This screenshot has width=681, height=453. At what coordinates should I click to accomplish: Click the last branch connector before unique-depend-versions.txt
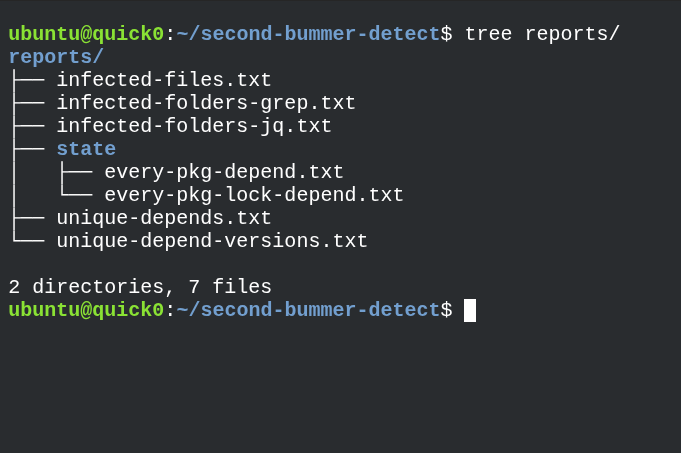(29, 238)
